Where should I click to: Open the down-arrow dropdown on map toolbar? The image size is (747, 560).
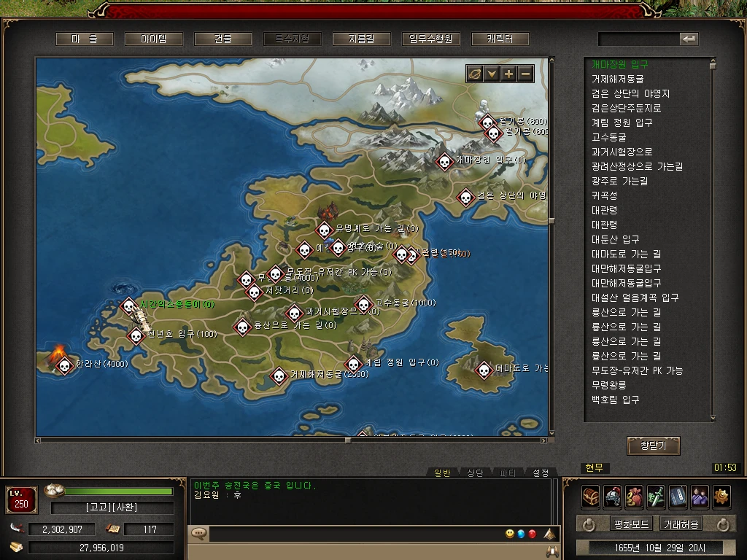pos(492,74)
